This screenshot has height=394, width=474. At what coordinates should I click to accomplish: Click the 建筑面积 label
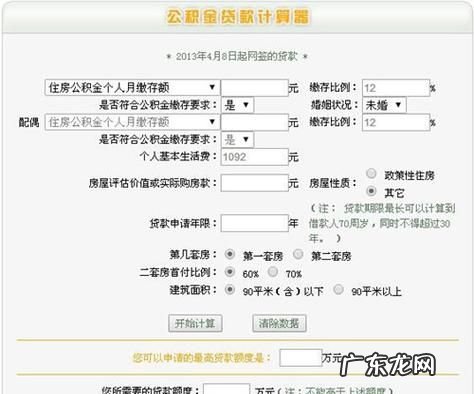pos(193,290)
